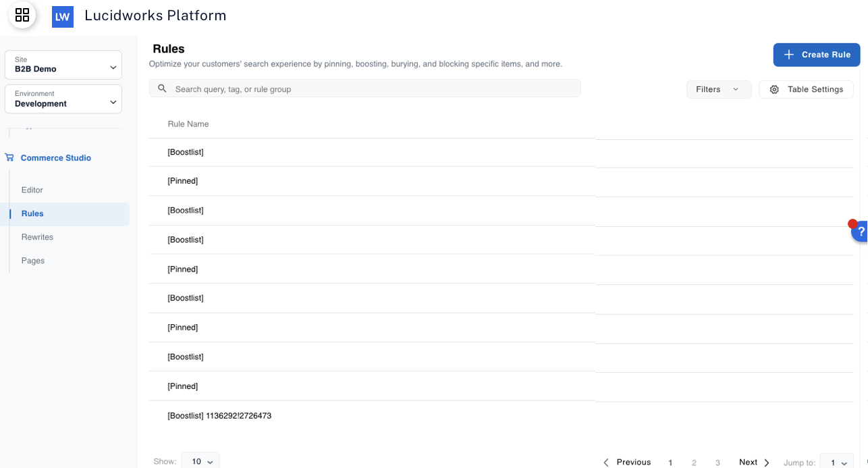Image resolution: width=868 pixels, height=468 pixels.
Task: Open the Environment Development dropdown
Action: pyautogui.click(x=63, y=99)
